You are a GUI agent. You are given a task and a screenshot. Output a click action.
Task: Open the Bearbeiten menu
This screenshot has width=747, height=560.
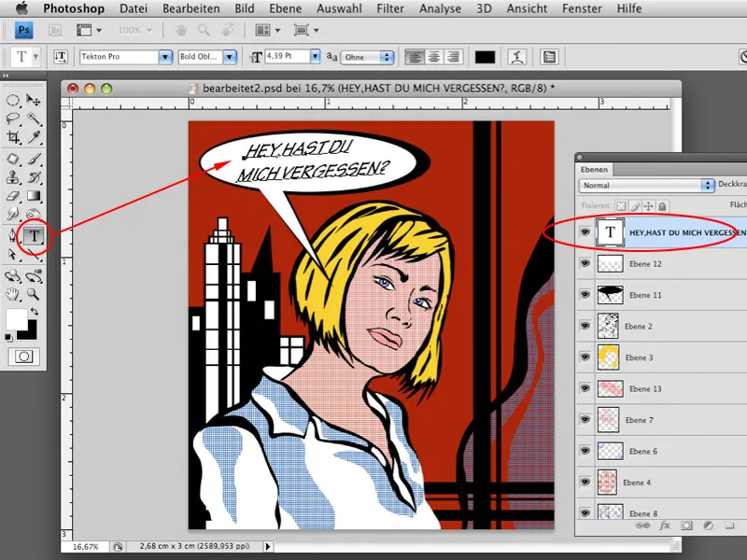point(191,8)
